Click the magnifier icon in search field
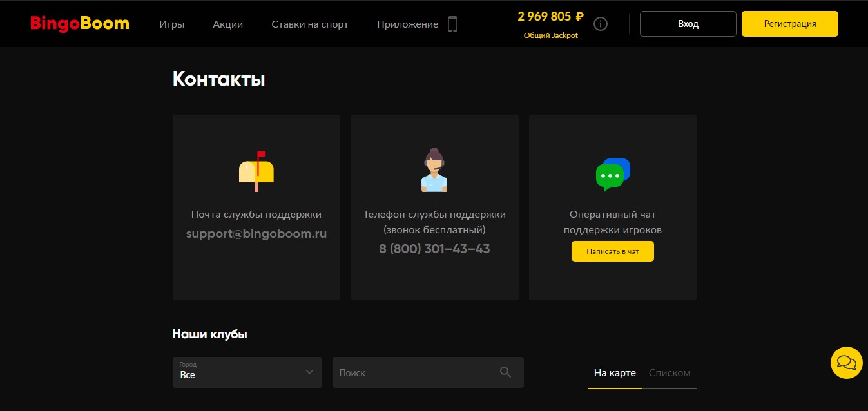The height and width of the screenshot is (411, 868). tap(505, 372)
